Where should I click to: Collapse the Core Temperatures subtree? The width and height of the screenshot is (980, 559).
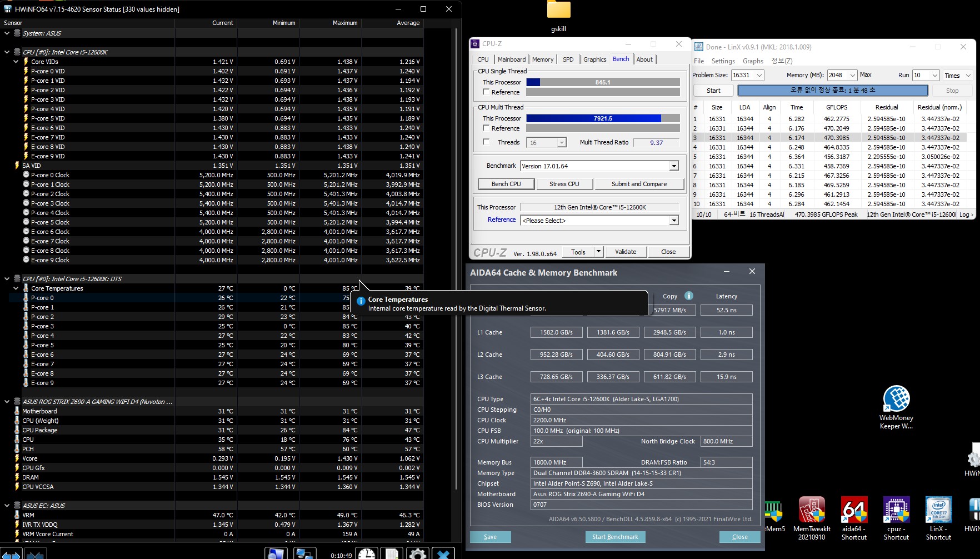(16, 288)
